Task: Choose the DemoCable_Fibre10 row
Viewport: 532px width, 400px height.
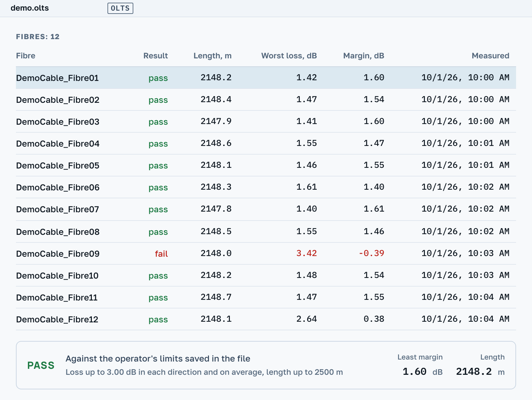Action: pyautogui.click(x=266, y=275)
